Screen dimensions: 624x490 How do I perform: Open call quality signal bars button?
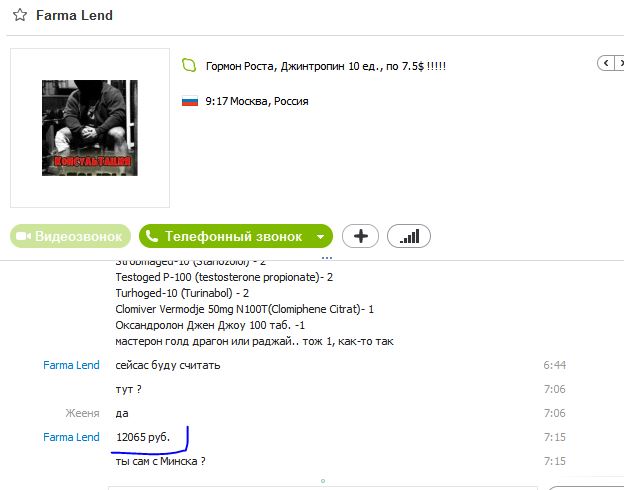click(409, 236)
